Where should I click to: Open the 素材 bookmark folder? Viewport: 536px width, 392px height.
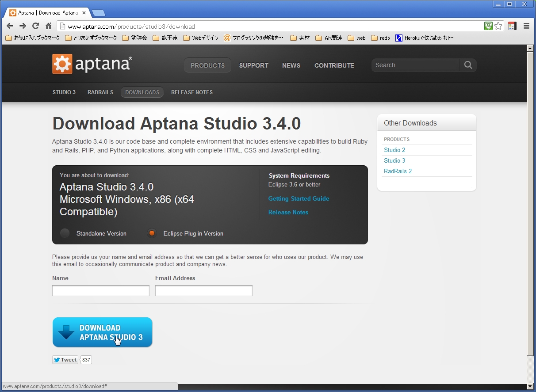coord(300,38)
